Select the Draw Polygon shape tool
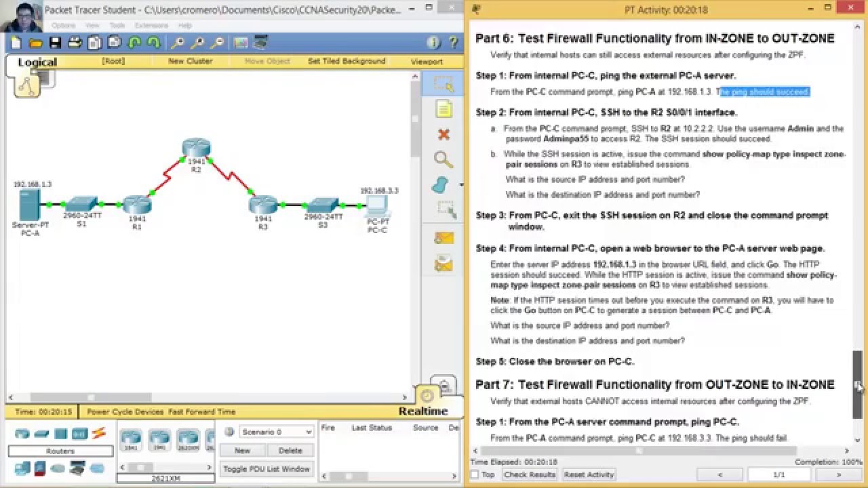Screen dimensions: 868x488 pos(441,185)
